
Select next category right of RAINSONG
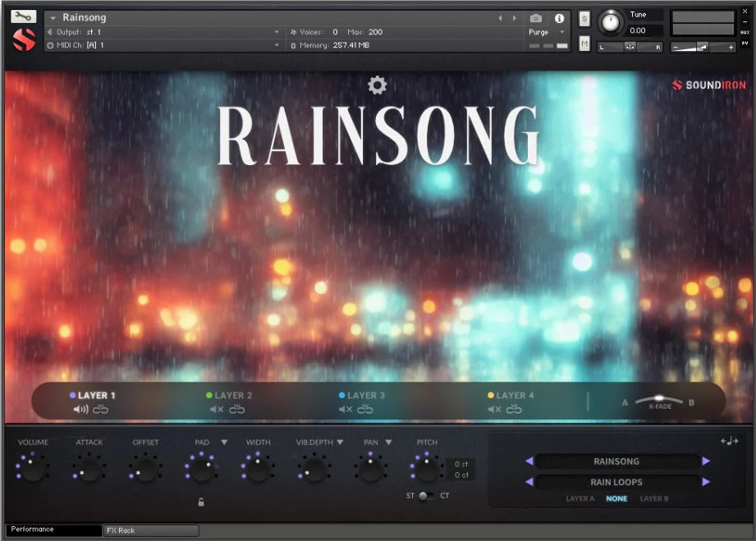click(x=706, y=461)
